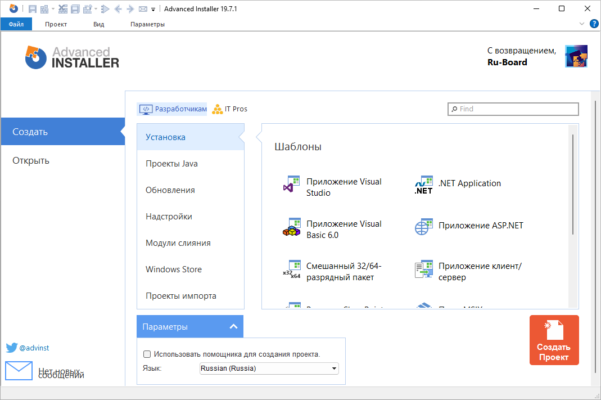This screenshot has width=601, height=400.
Task: Click 'Приложение ASP.NET' template label
Action: pyautogui.click(x=481, y=225)
